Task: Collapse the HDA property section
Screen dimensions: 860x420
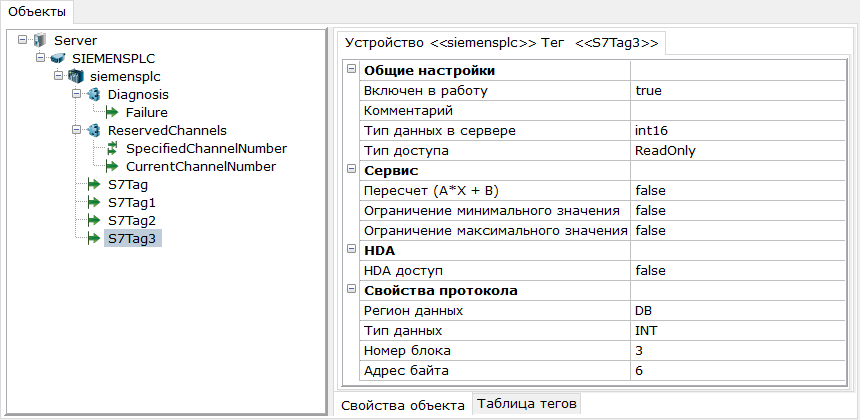Action: point(352,249)
